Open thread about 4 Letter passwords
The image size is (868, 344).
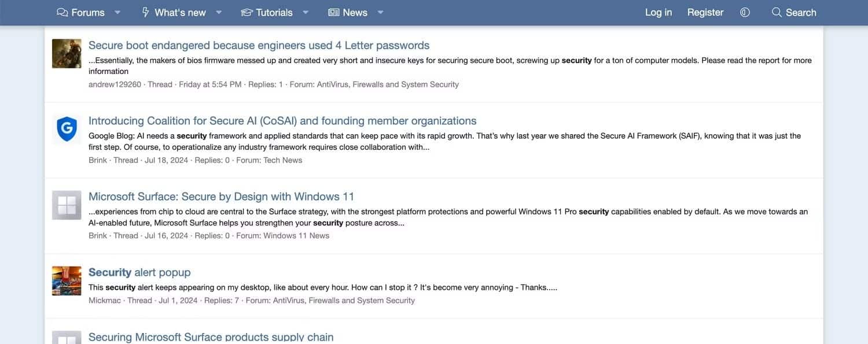[259, 46]
